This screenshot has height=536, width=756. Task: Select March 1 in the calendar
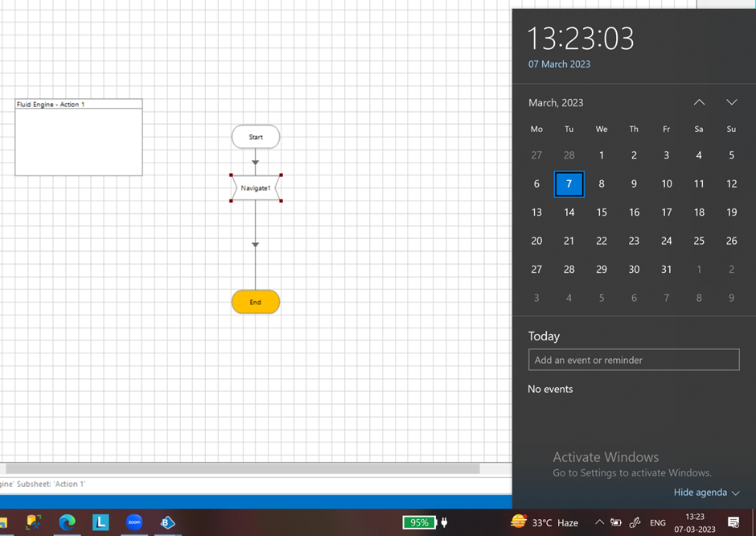pos(602,155)
